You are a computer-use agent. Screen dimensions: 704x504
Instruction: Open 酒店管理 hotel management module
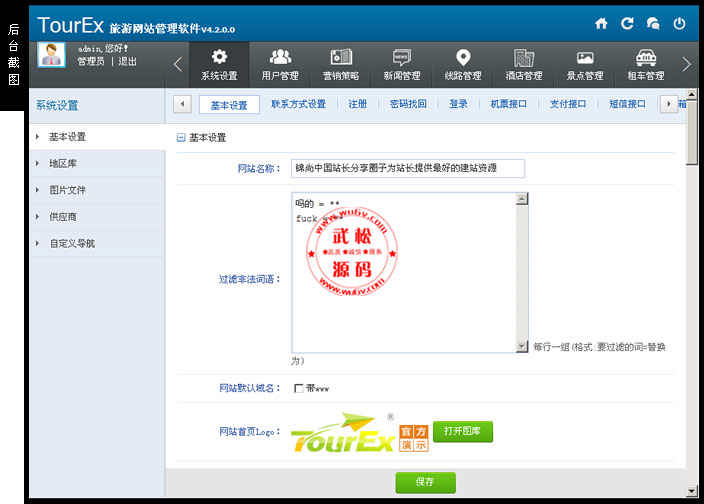[524, 64]
